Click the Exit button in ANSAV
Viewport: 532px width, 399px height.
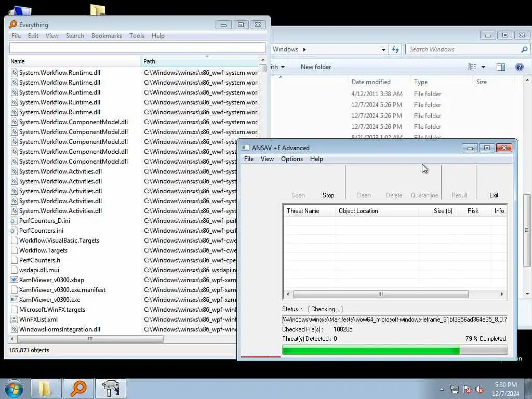pos(494,195)
